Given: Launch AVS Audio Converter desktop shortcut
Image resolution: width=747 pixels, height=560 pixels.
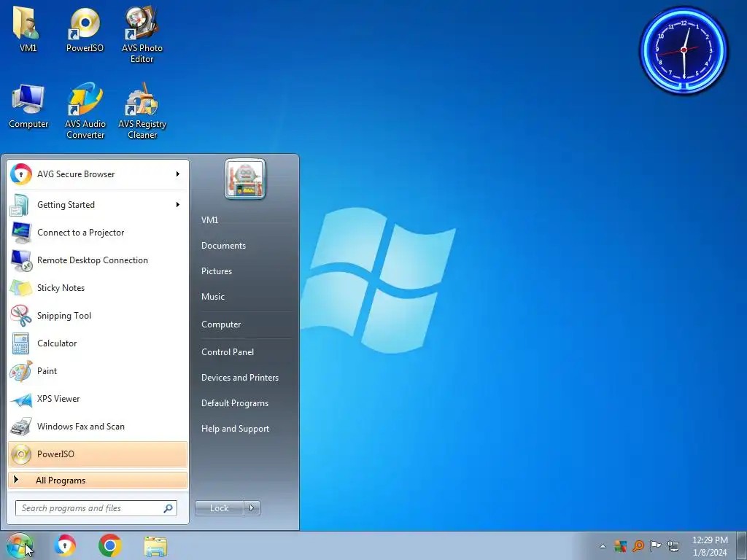Looking at the screenshot, I should [85, 111].
